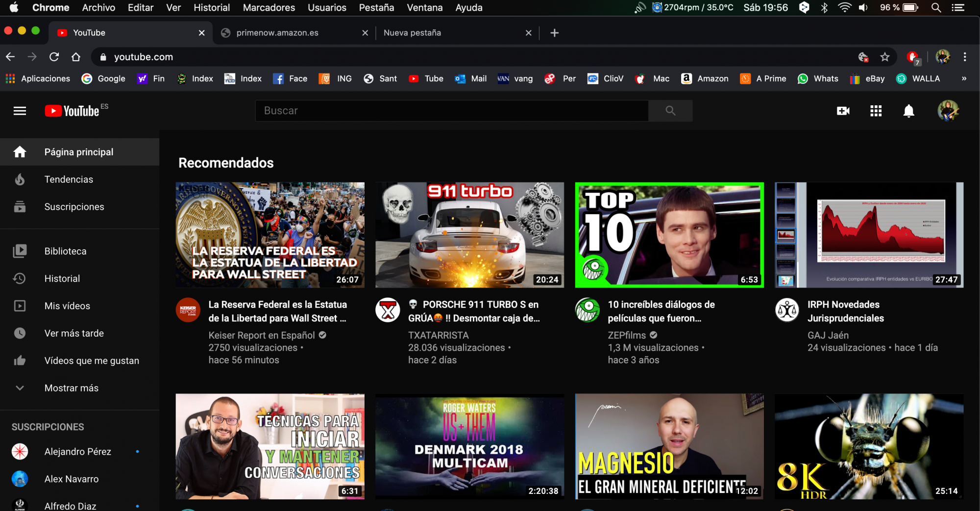This screenshot has width=980, height=511.
Task: Open the notifications bell
Action: [908, 111]
